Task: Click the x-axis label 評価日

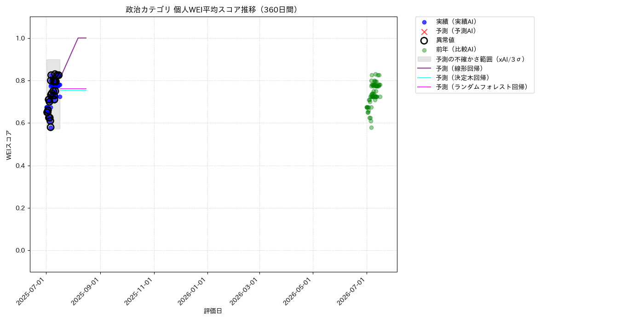Action: coord(213,311)
